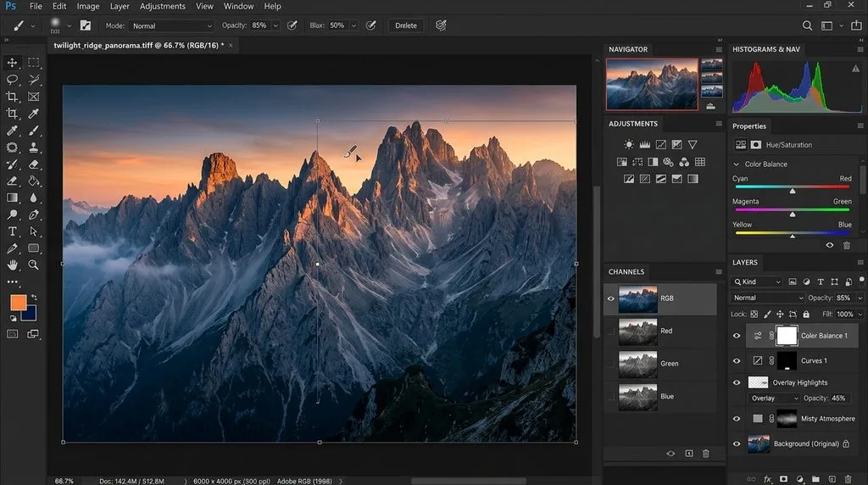Select the Lasso tool
This screenshot has width=868, height=485.
pyautogui.click(x=12, y=80)
